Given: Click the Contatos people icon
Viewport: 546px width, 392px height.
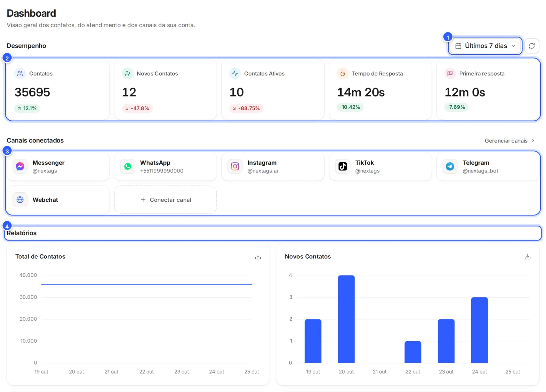Looking at the screenshot, I should pos(20,73).
